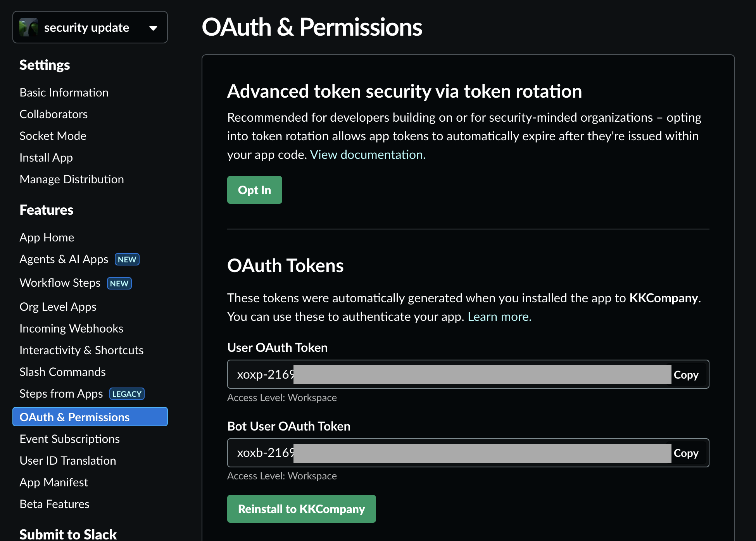Open App Manifest page
The width and height of the screenshot is (756, 541).
click(x=54, y=482)
